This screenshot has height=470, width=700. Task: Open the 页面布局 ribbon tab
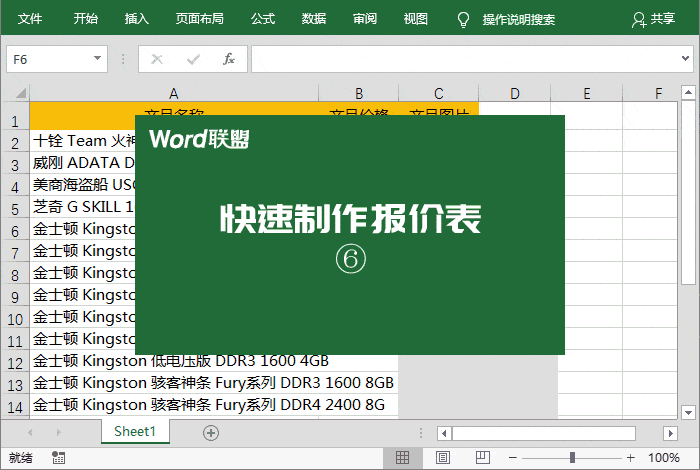coord(199,19)
